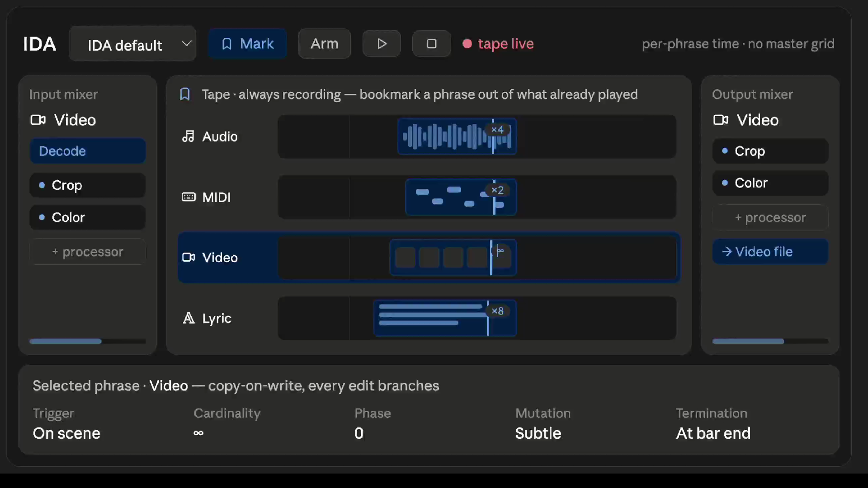Click the Arm button
The image size is (868, 488).
[x=325, y=44]
